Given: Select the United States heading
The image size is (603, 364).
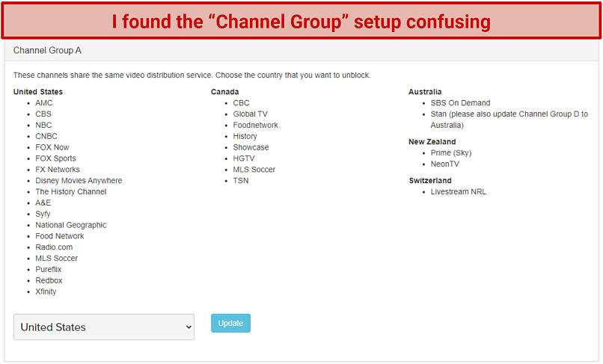Looking at the screenshot, I should (38, 92).
